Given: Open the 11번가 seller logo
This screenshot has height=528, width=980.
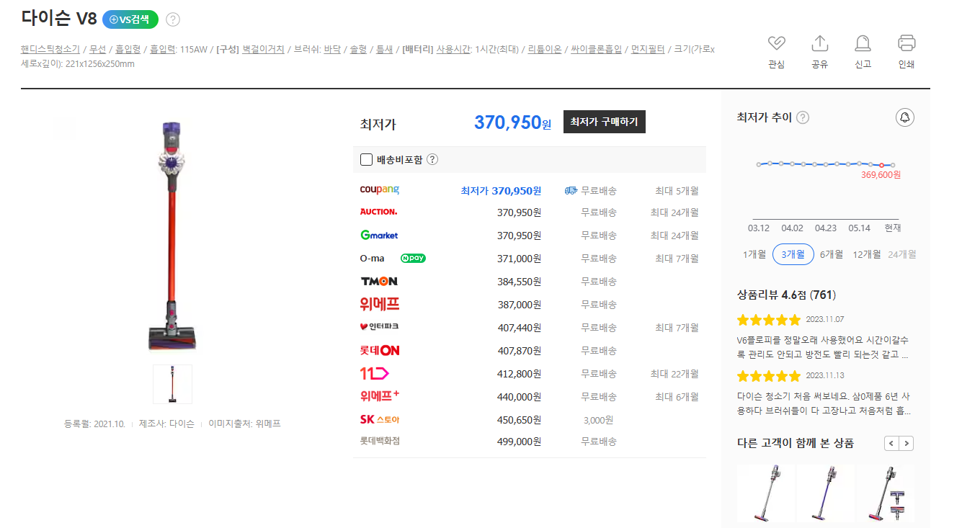Looking at the screenshot, I should point(374,373).
